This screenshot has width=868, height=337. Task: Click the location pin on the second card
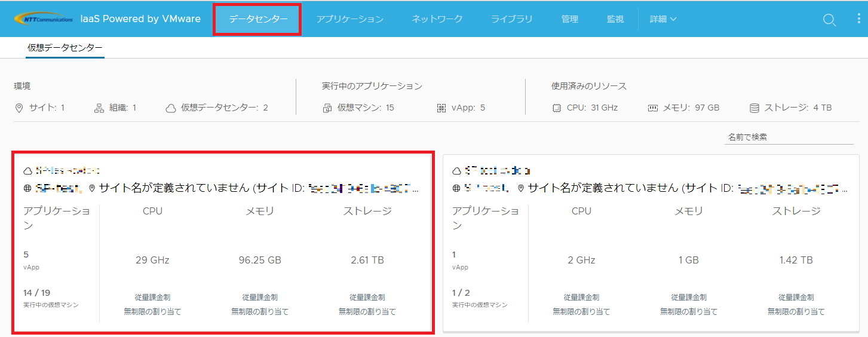click(521, 188)
